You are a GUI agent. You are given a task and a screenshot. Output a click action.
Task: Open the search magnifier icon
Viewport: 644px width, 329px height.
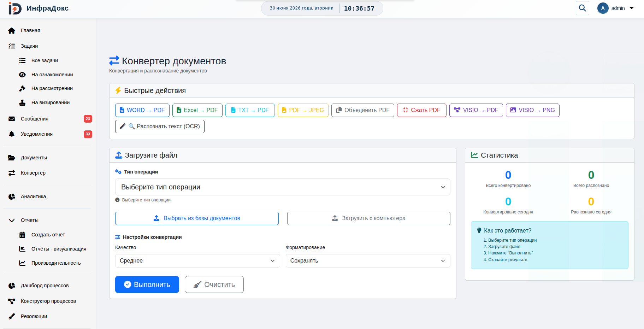[583, 8]
